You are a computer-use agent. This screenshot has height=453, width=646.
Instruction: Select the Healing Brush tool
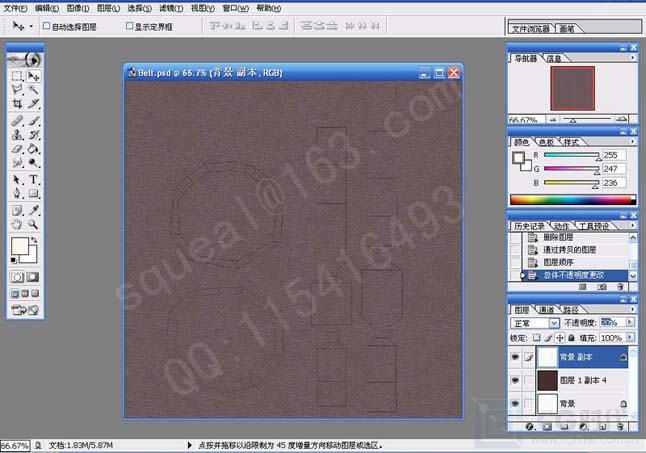click(17, 121)
